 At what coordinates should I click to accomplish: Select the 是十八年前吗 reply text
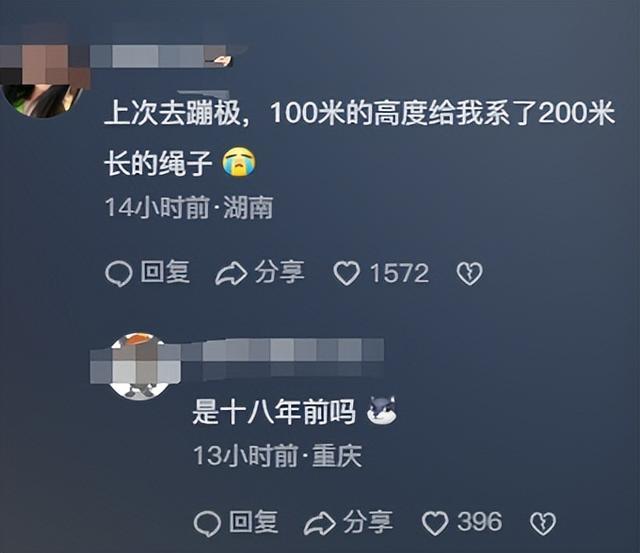point(274,412)
